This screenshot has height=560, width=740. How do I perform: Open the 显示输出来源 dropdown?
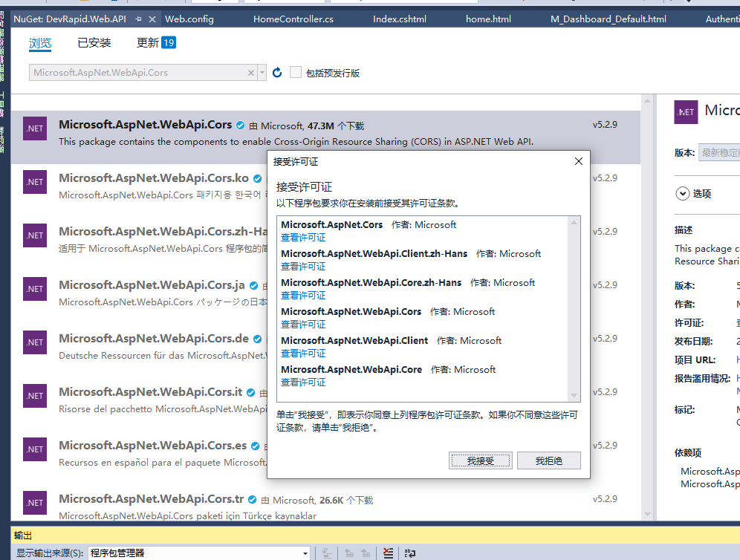click(305, 553)
